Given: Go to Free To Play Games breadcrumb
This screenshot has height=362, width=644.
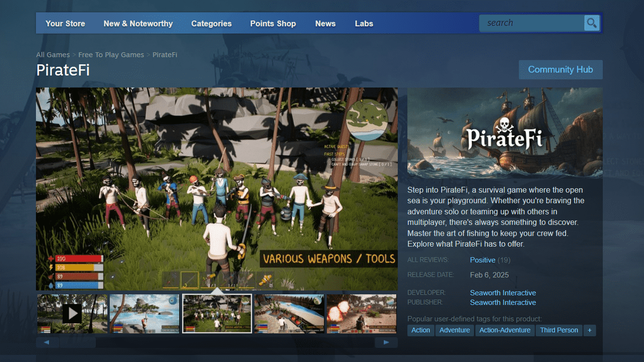Looking at the screenshot, I should [x=111, y=55].
